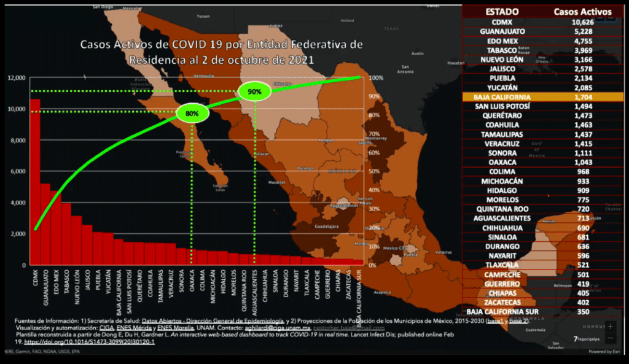Select the VERACRUZ row in the table
This screenshot has height=364, width=629.
tap(543, 144)
